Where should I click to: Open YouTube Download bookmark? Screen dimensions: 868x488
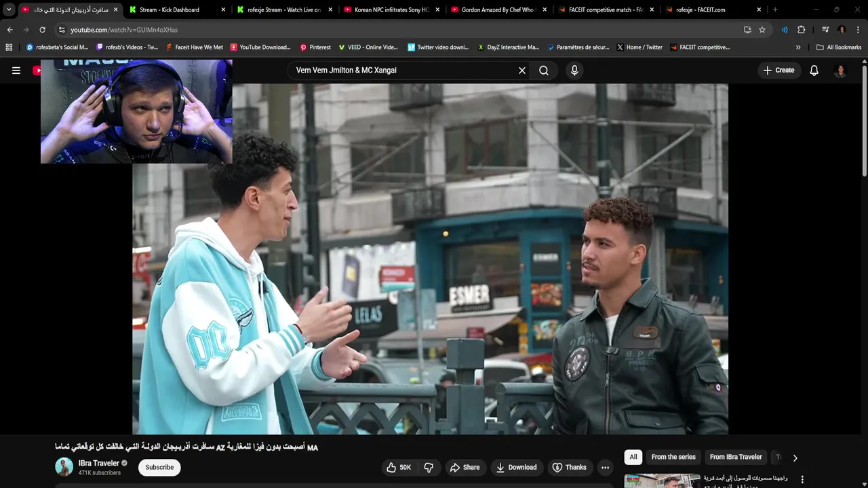[x=260, y=47]
